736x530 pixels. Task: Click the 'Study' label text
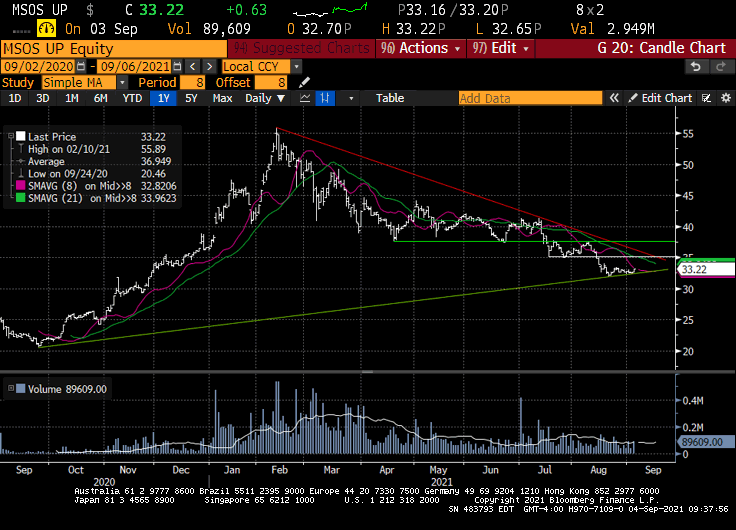pos(18,83)
